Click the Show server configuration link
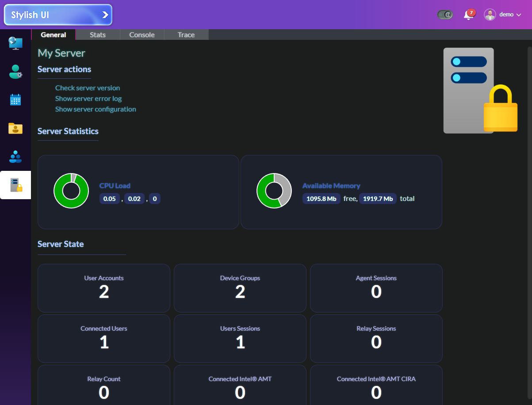The width and height of the screenshot is (532, 405). tap(96, 109)
